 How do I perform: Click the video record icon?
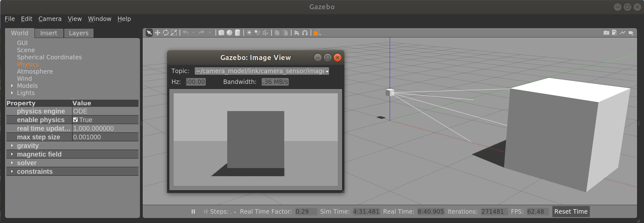[631, 33]
